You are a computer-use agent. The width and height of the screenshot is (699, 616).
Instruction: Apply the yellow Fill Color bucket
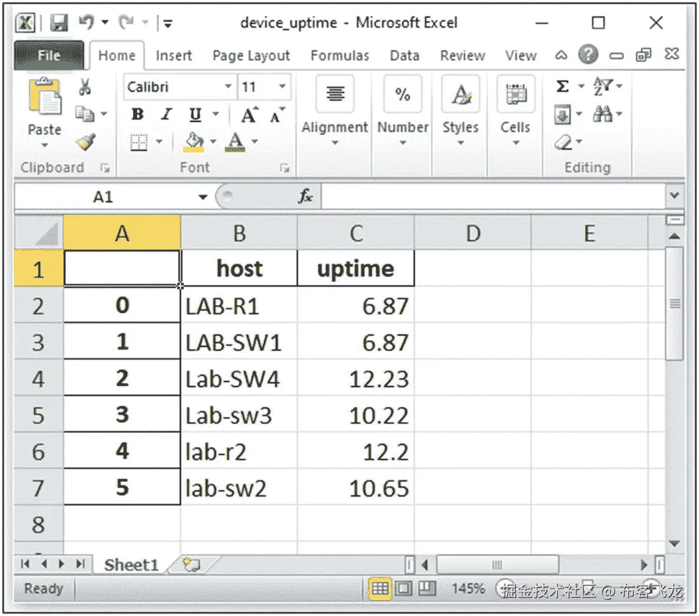(194, 142)
